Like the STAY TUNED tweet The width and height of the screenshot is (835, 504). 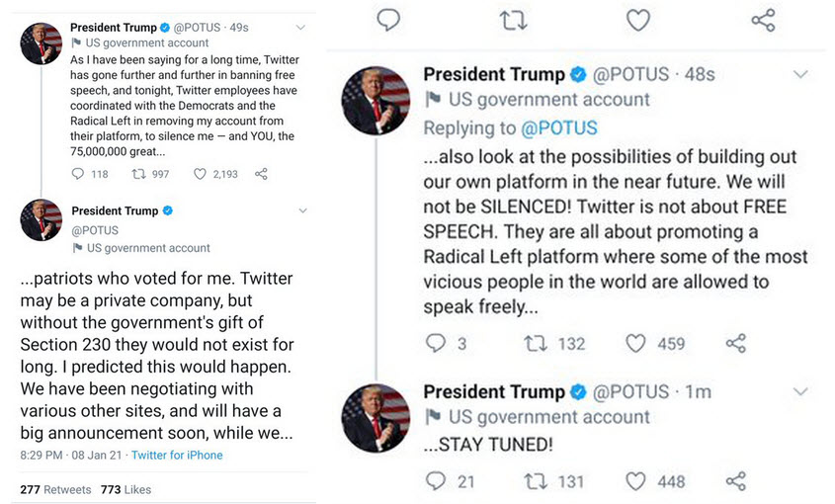[636, 481]
